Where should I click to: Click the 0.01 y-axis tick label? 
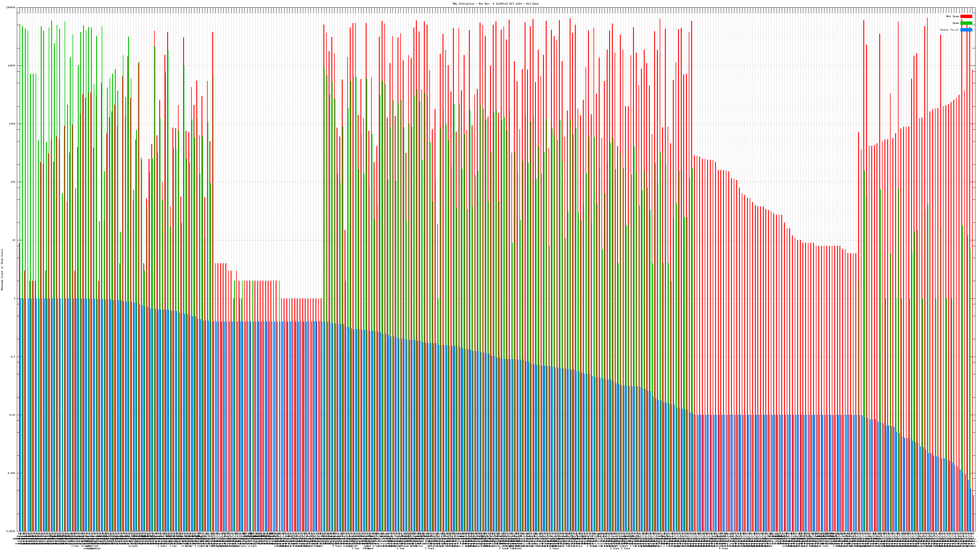pyautogui.click(x=13, y=415)
